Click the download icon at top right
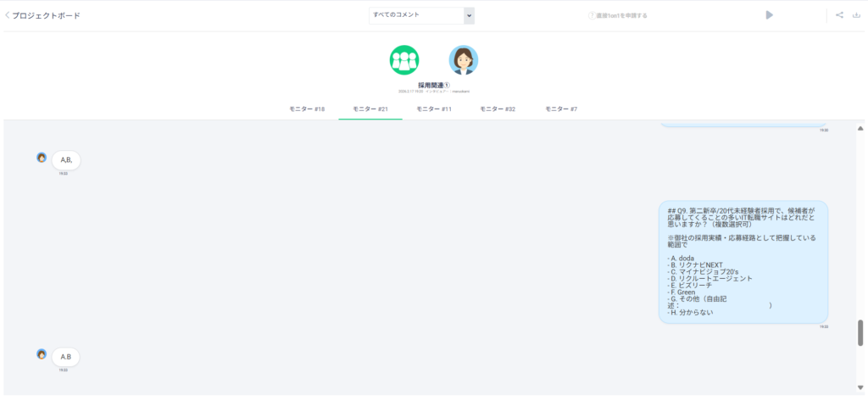Viewport: 868px width, 412px height. pyautogui.click(x=856, y=15)
